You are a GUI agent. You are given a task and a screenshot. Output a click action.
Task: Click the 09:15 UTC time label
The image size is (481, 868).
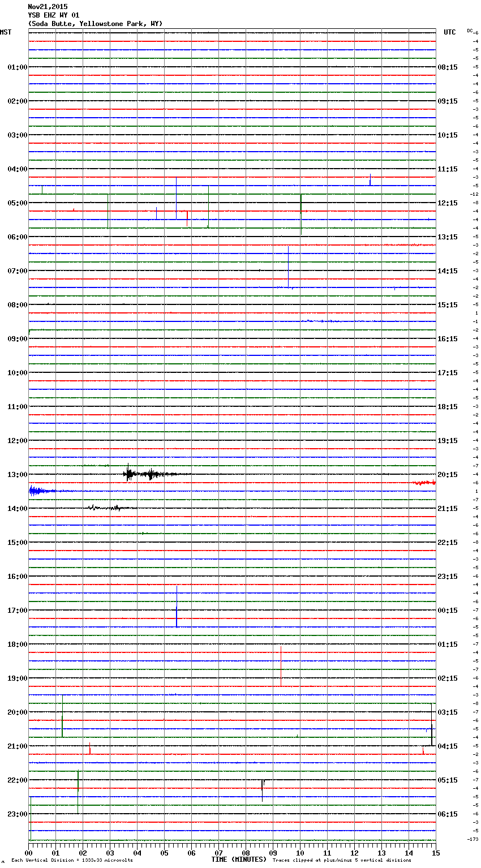point(448,101)
